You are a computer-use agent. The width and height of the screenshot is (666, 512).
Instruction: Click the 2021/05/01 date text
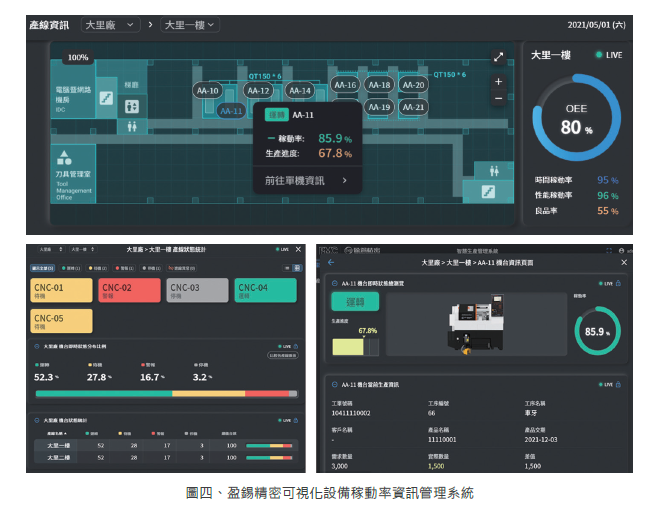[x=596, y=25]
